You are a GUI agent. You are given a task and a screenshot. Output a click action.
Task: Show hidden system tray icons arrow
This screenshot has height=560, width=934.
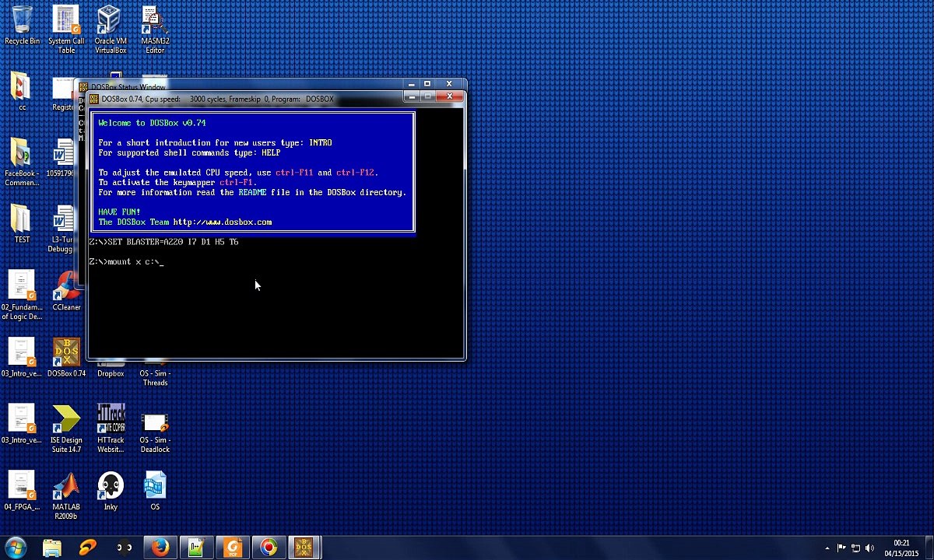(827, 548)
